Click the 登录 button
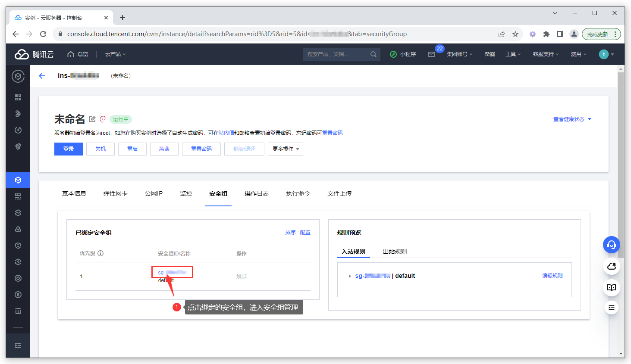631x364 pixels. pos(68,149)
